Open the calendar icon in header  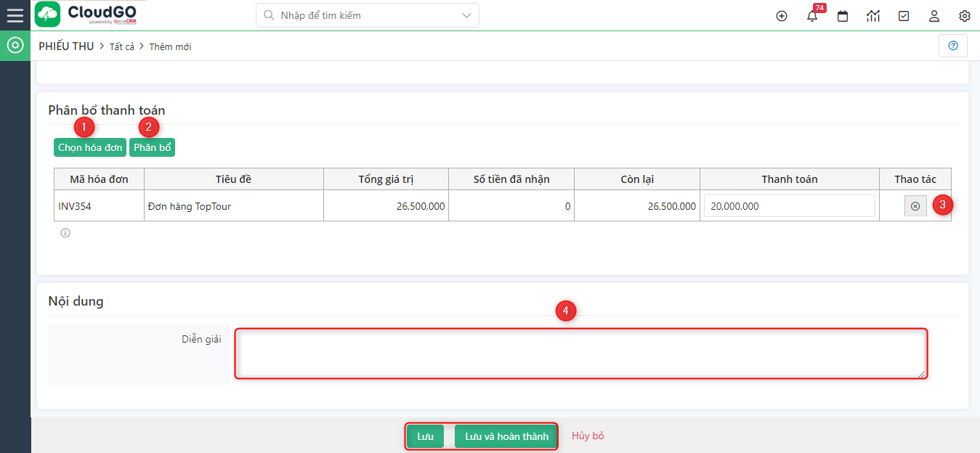pyautogui.click(x=843, y=16)
